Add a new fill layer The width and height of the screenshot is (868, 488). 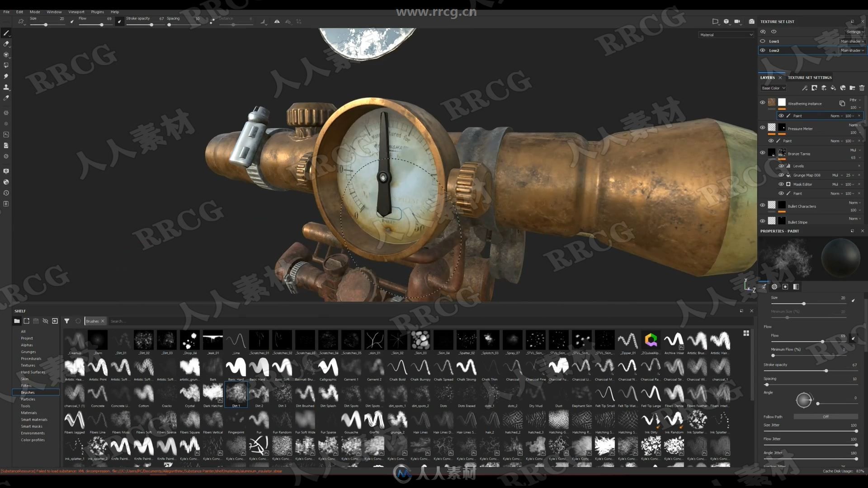coord(833,88)
